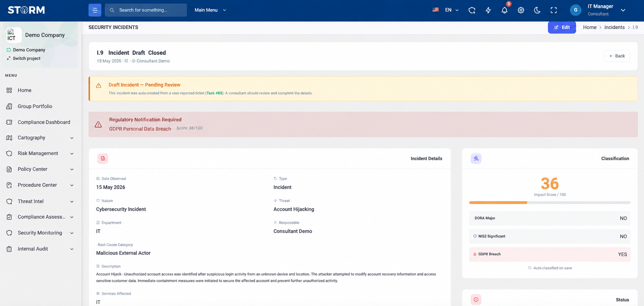Click the Threat Intel shield icon

point(9,201)
